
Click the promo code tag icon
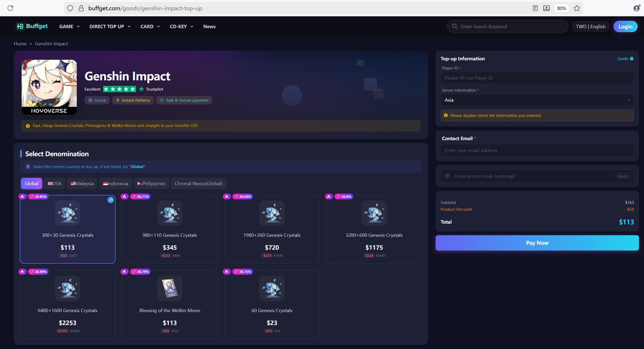[x=447, y=176]
